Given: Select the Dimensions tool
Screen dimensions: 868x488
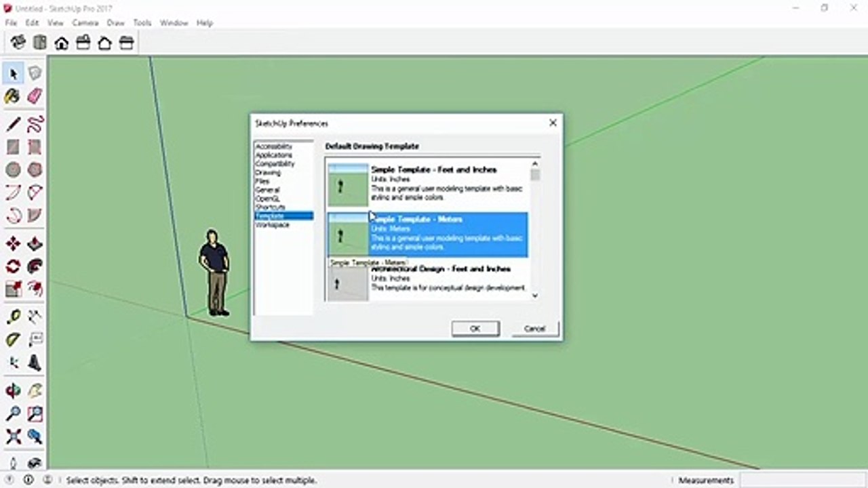Looking at the screenshot, I should click(x=35, y=317).
